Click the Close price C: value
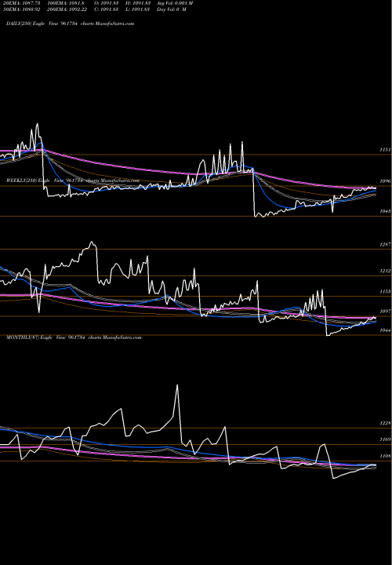 (x=106, y=9)
